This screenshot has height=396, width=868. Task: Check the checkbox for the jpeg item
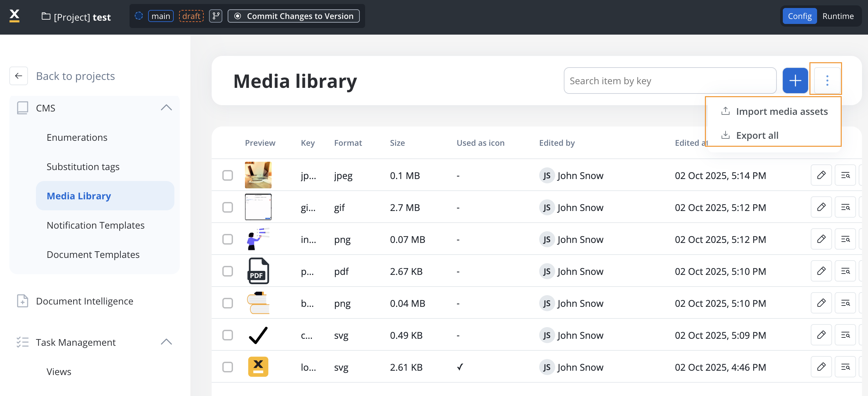click(x=227, y=175)
